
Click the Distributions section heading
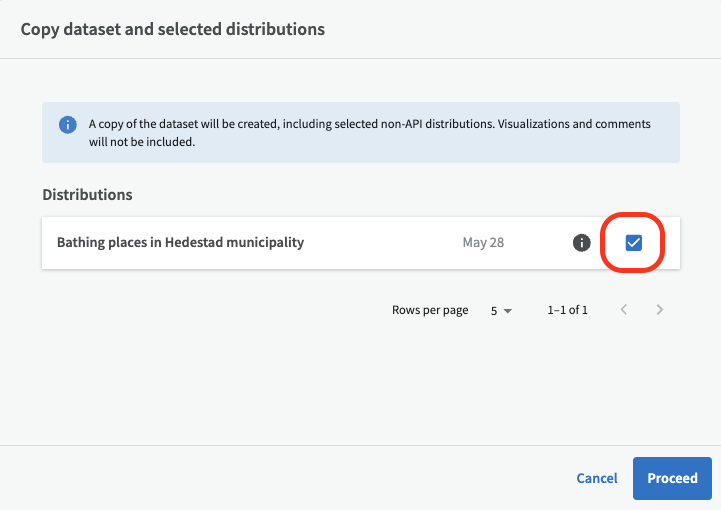tap(87, 195)
